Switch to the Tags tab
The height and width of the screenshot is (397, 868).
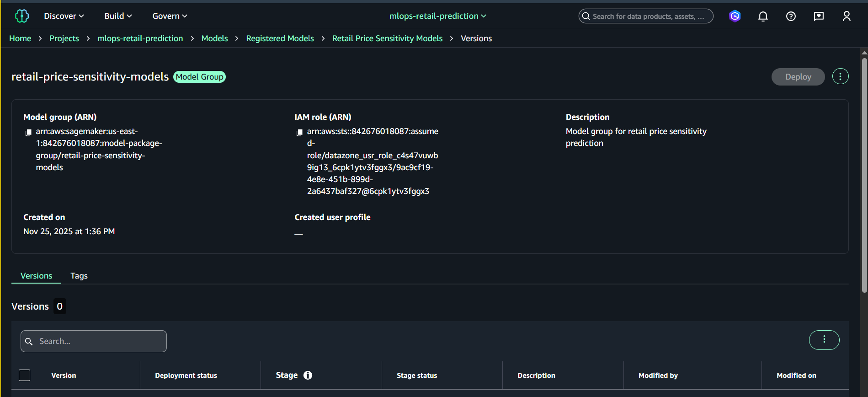coord(79,276)
